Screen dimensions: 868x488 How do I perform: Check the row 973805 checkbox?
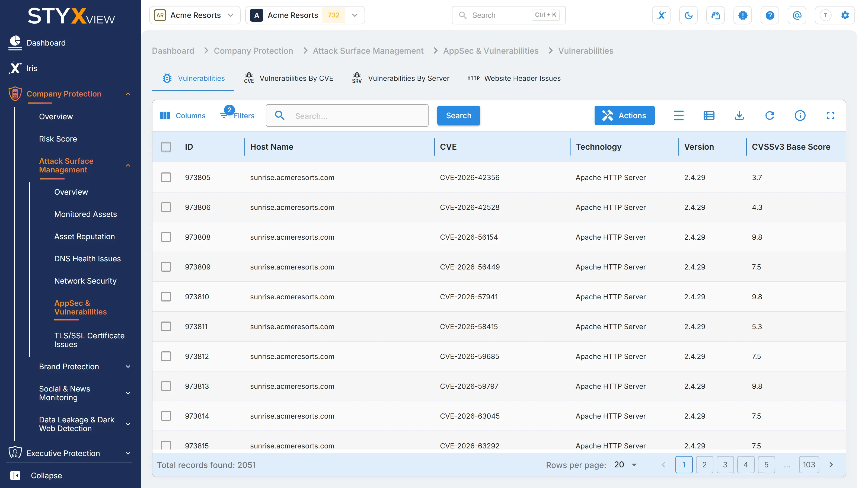pyautogui.click(x=166, y=178)
